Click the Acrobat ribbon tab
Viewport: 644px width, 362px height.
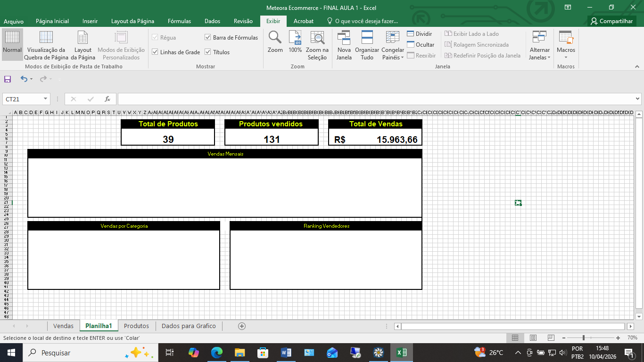coord(304,21)
